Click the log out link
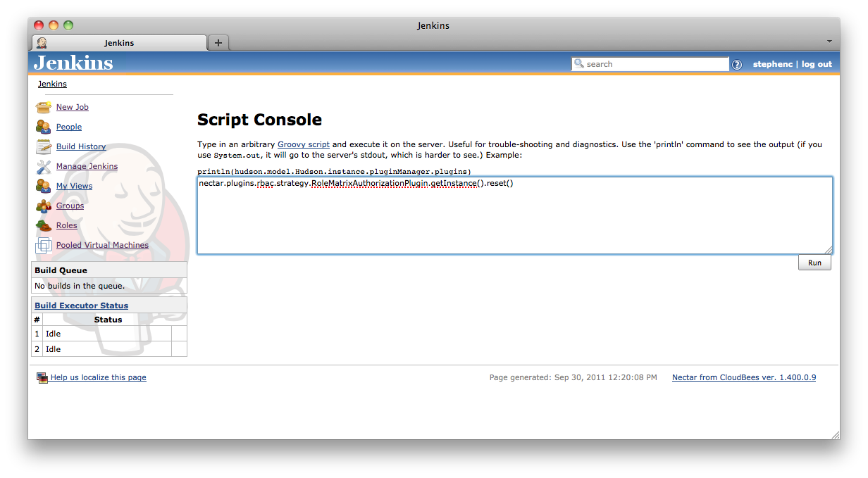The width and height of the screenshot is (868, 478). coord(817,64)
